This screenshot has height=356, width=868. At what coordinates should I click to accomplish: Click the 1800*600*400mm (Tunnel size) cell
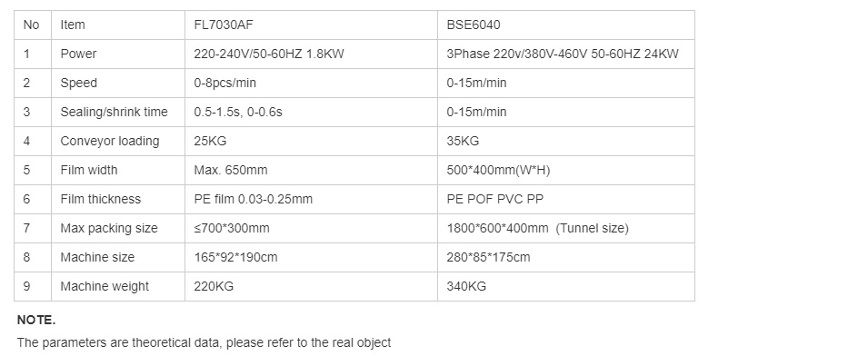tap(565, 228)
